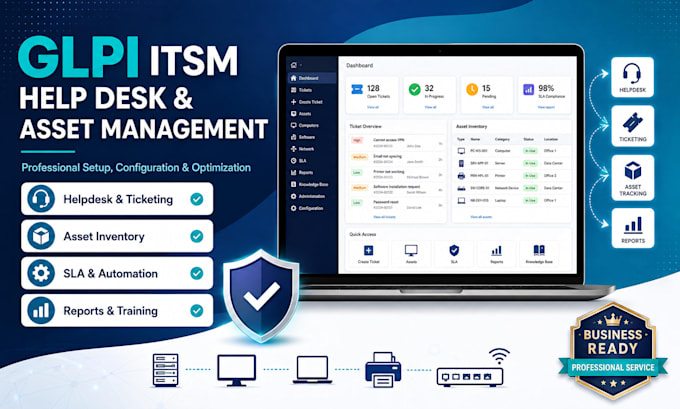Click the REPORTS bar chart tile
This screenshot has height=409, width=680.
[633, 228]
